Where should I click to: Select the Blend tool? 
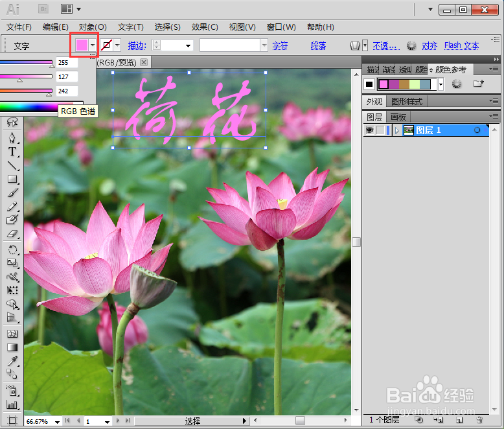click(x=12, y=374)
